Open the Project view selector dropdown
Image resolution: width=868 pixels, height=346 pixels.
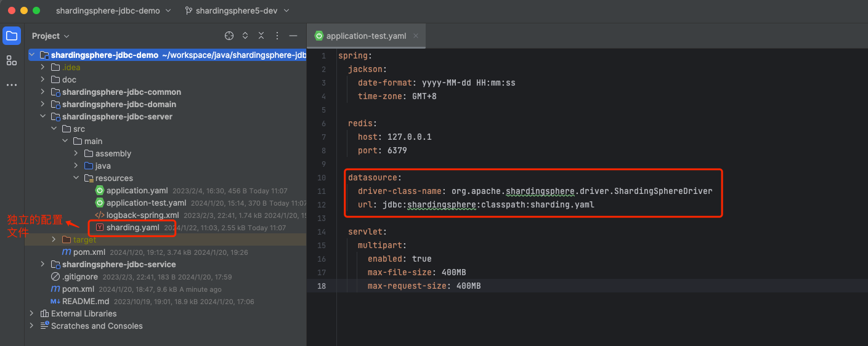click(51, 36)
